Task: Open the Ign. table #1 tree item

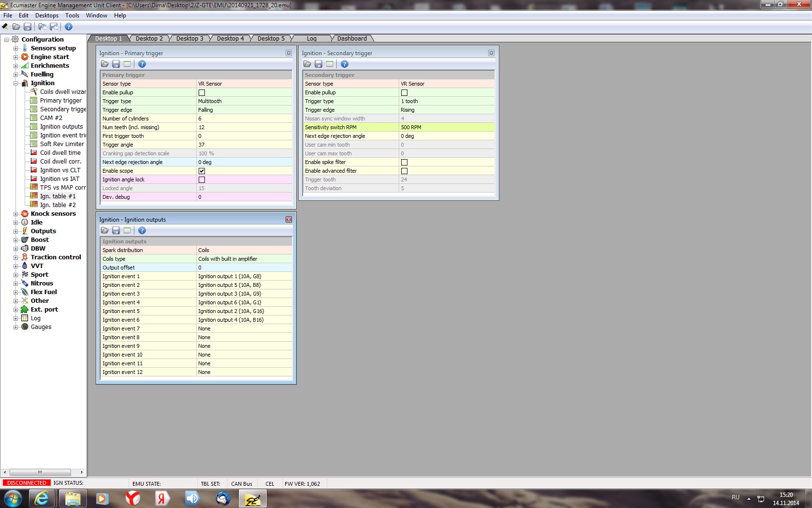Action: pos(58,196)
